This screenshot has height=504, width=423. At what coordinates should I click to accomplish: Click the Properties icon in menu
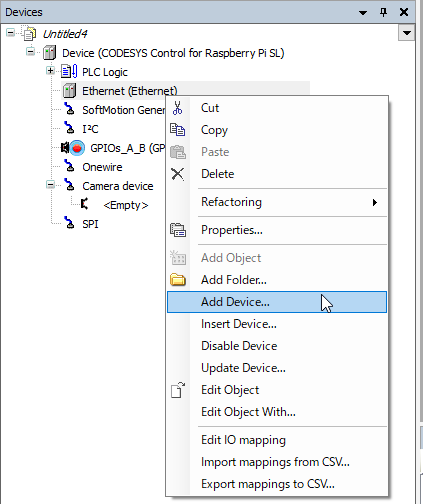178,230
